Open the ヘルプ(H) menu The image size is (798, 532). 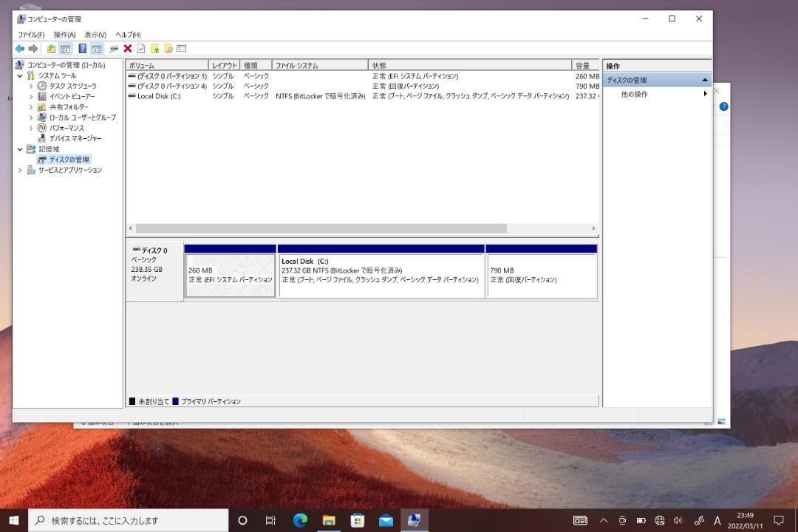tap(128, 35)
